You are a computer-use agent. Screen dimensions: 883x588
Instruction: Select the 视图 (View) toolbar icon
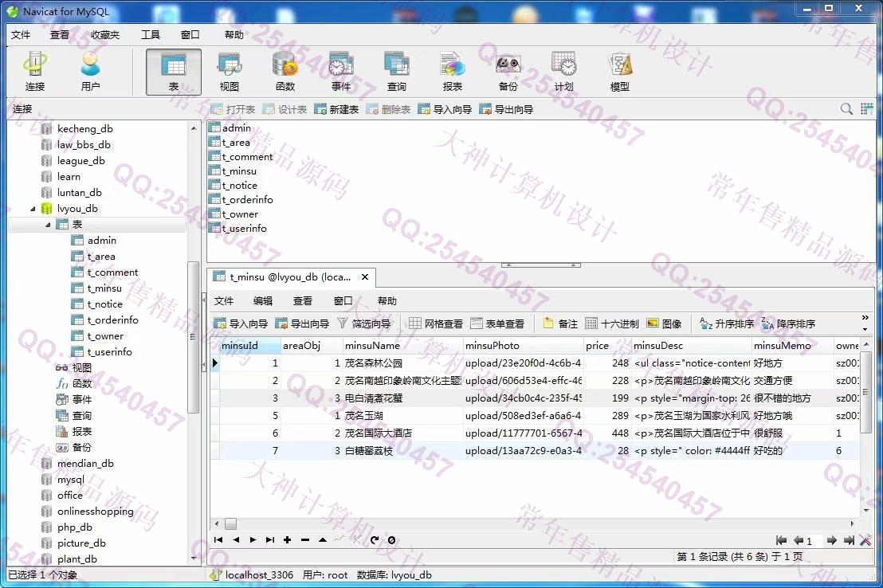pyautogui.click(x=229, y=72)
